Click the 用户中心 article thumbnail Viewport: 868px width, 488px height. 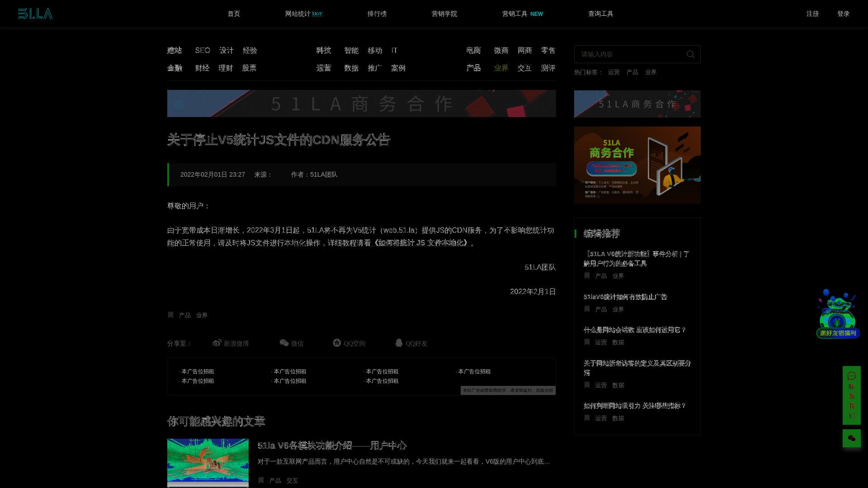[x=208, y=463]
